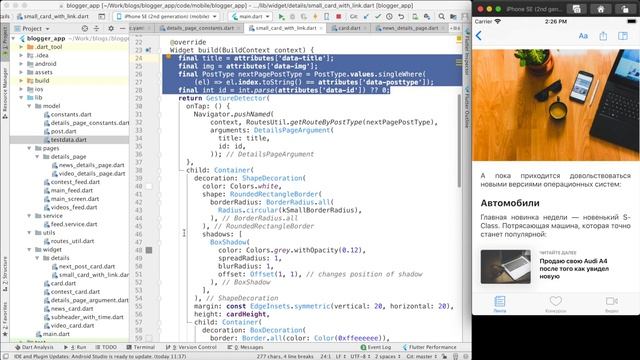This screenshot has height=360, width=640.
Task: Open the Terminal tool window
Action: click(140, 347)
